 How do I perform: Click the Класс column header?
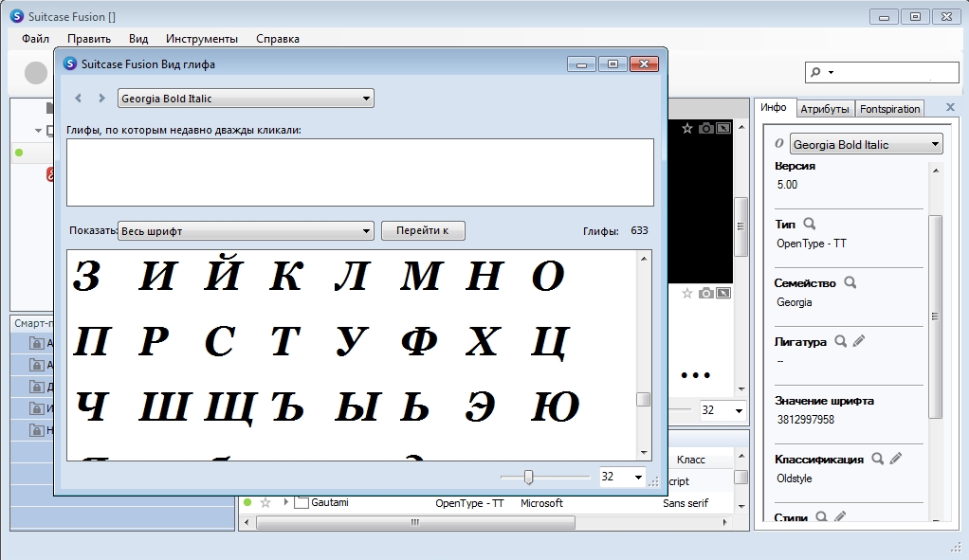[690, 460]
